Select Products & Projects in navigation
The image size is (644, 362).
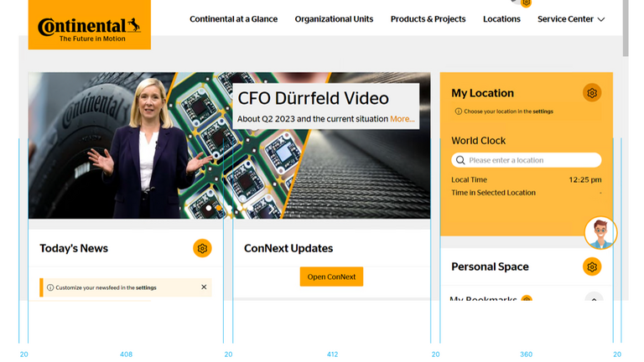click(428, 19)
